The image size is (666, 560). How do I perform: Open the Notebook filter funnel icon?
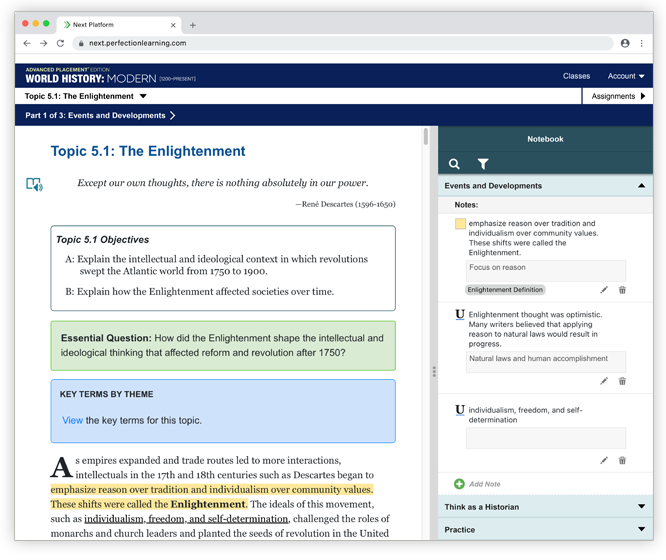coord(483,164)
